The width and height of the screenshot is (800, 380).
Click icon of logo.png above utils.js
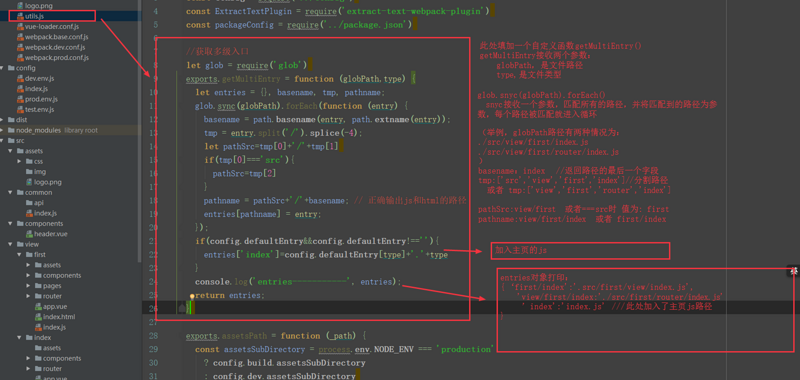20,6
